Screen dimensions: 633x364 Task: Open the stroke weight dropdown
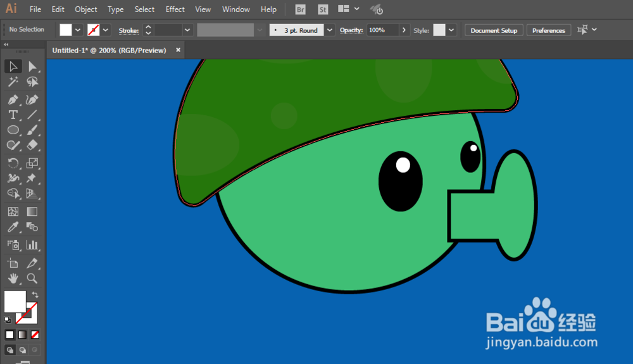pos(187,30)
